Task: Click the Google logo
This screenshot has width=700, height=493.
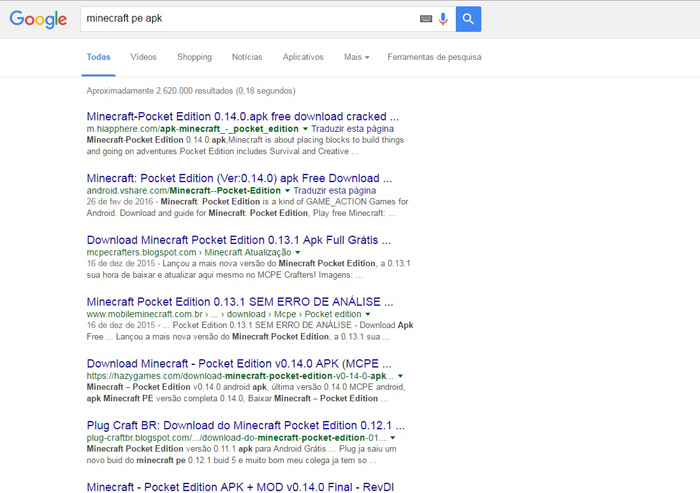Action: (x=38, y=19)
